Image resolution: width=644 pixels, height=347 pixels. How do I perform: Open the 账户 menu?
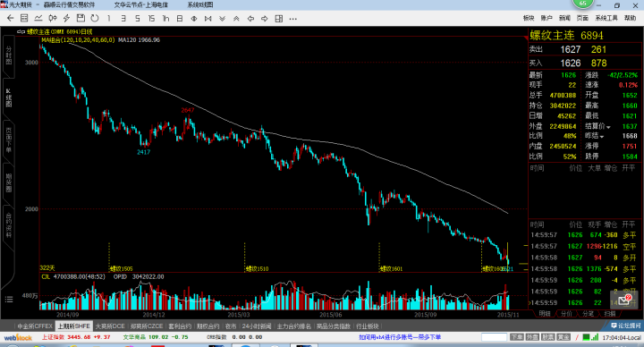click(547, 18)
